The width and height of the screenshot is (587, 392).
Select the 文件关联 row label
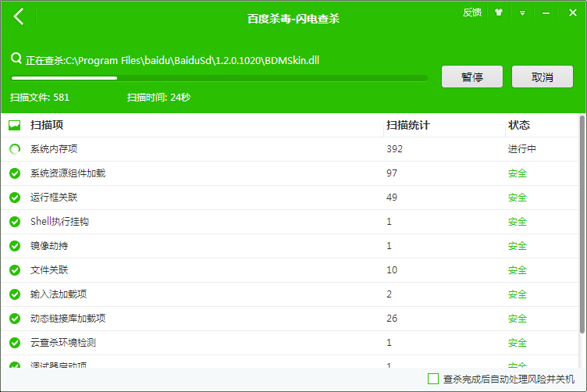[49, 270]
